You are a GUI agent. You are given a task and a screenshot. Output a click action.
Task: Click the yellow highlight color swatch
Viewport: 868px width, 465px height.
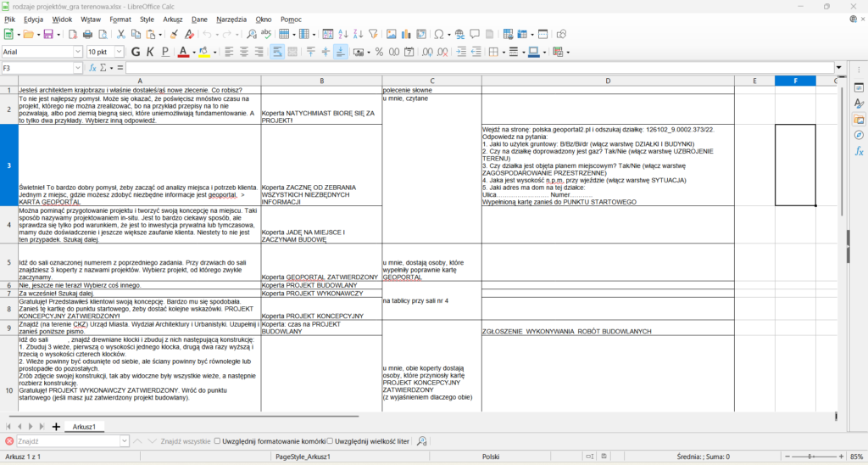(203, 52)
